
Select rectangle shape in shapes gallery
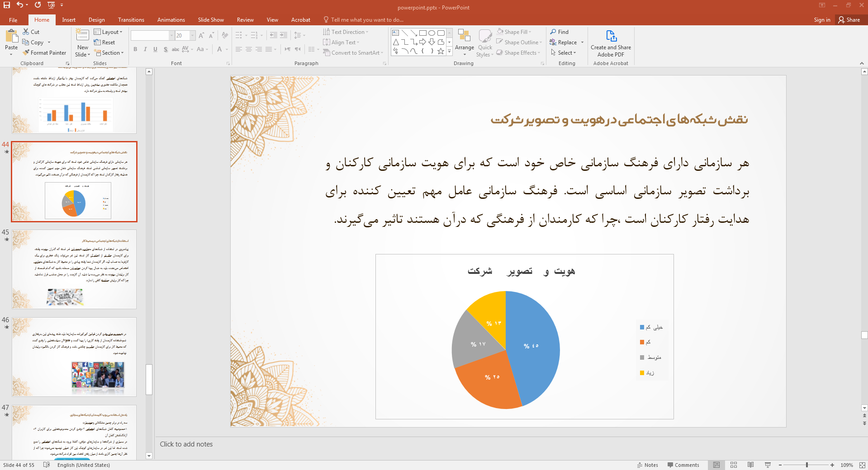[422, 33]
